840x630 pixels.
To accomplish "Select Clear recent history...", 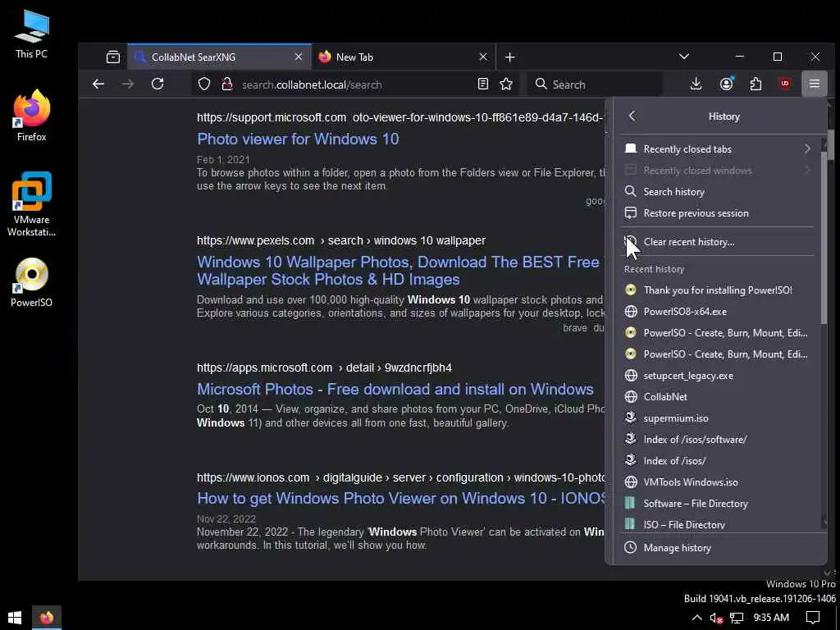I will point(718,242).
